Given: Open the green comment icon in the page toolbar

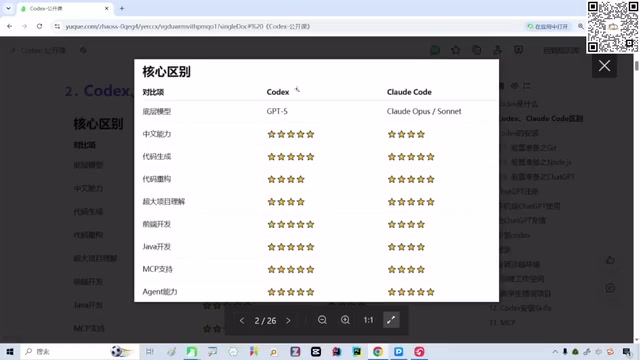Looking at the screenshot, I should [x=435, y=50].
